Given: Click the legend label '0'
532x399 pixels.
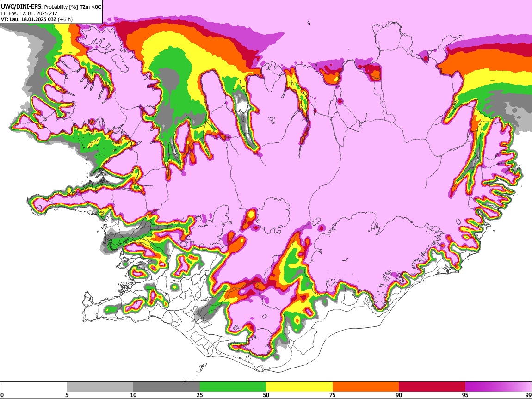Looking at the screenshot, I should click(2, 395).
